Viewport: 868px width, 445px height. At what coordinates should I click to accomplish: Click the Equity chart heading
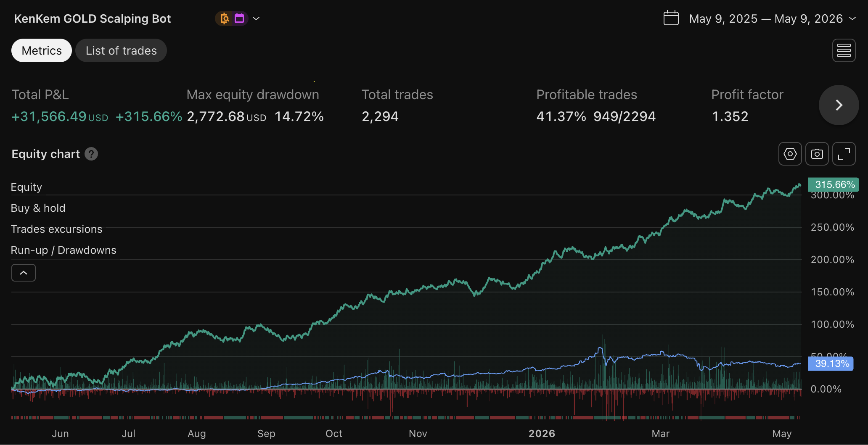pyautogui.click(x=45, y=154)
